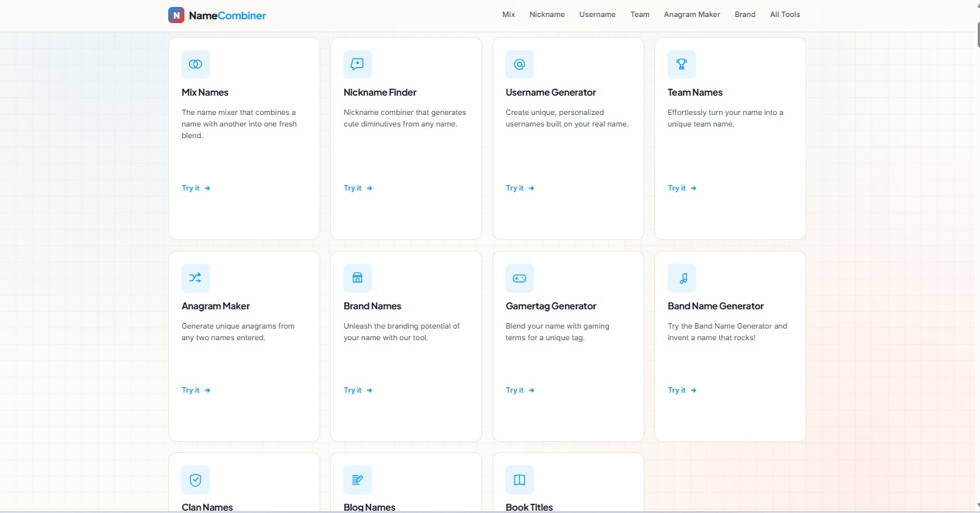Viewport: 980px width, 513px height.
Task: Click the Band Name Generator music note icon
Action: 681,278
